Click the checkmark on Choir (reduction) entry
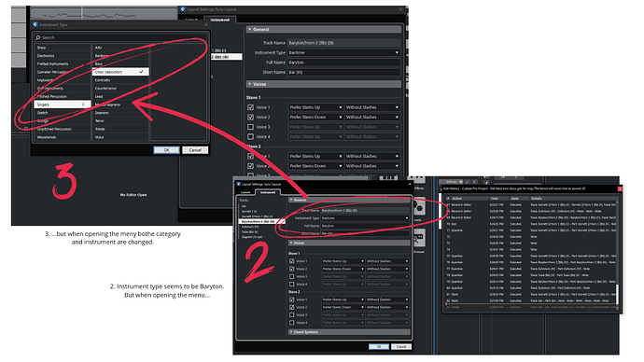 tap(141, 72)
